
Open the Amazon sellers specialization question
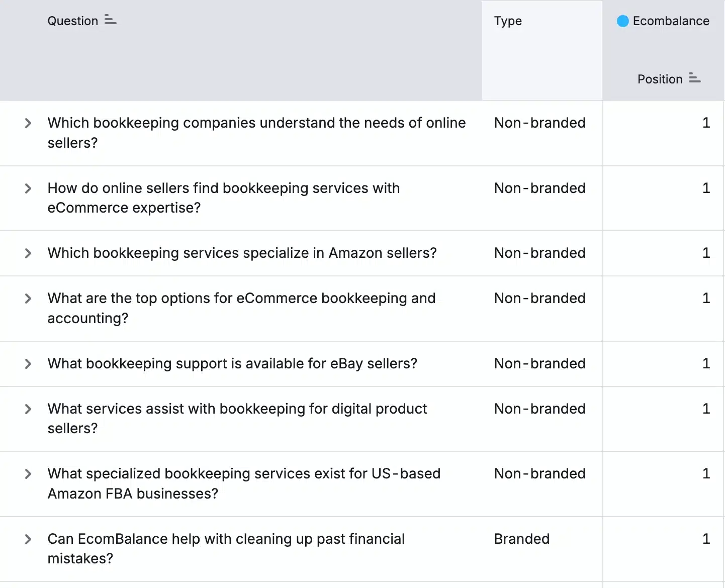tap(242, 253)
